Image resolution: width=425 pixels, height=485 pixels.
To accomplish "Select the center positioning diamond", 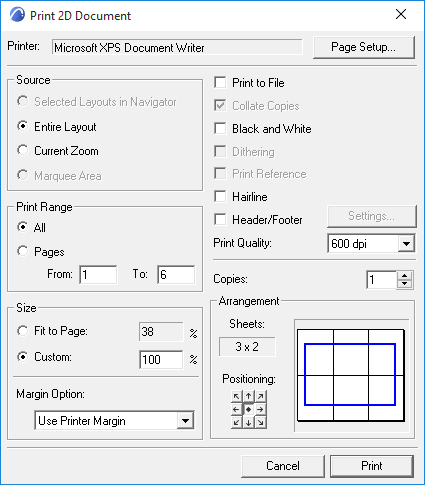I will click(248, 409).
